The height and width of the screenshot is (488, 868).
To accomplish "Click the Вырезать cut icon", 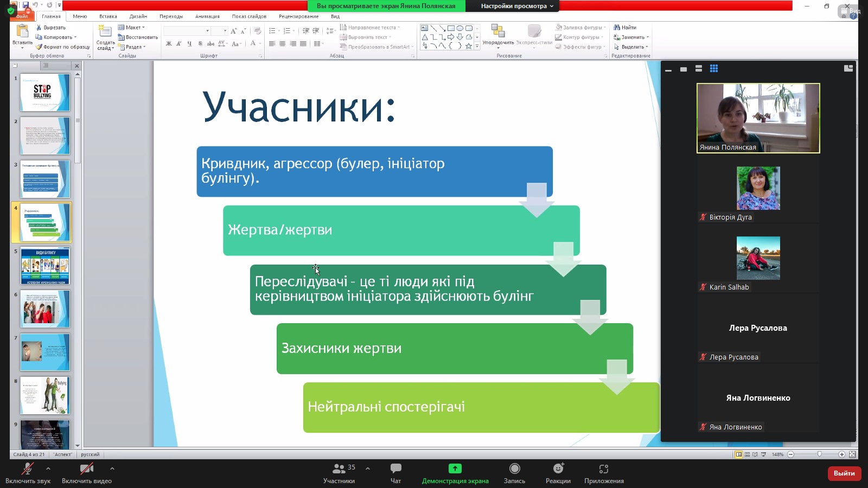I will (39, 28).
